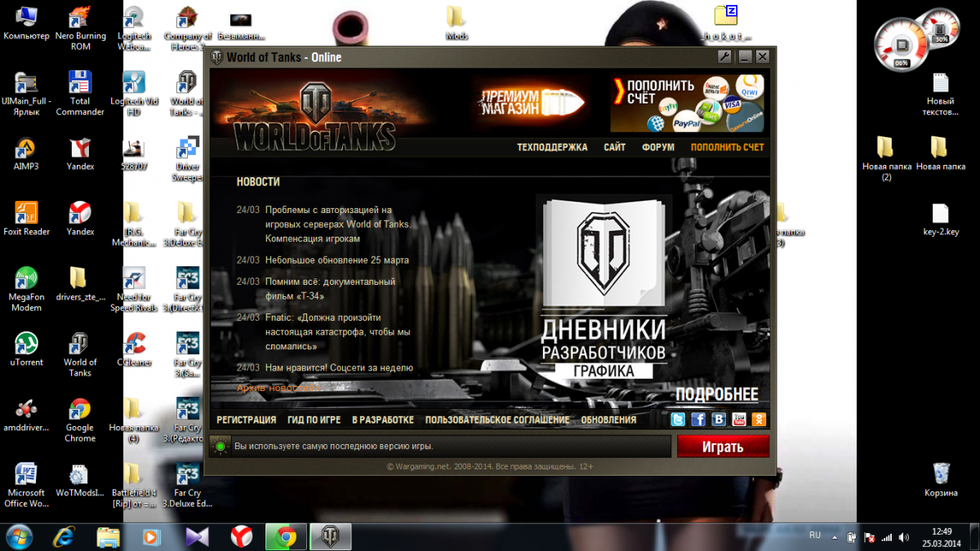Open Yandex browser from taskbar
This screenshot has height=551, width=980.
click(241, 537)
